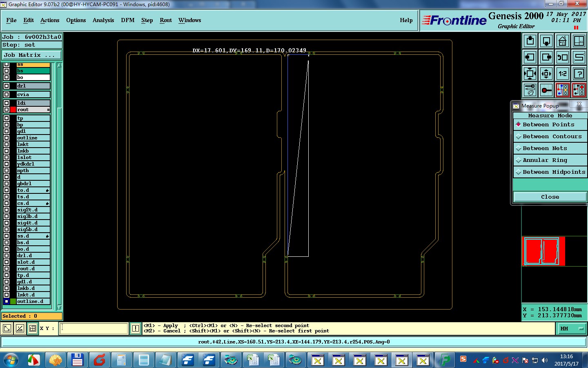Click the question mark query icon
588x368 pixels.
click(579, 74)
